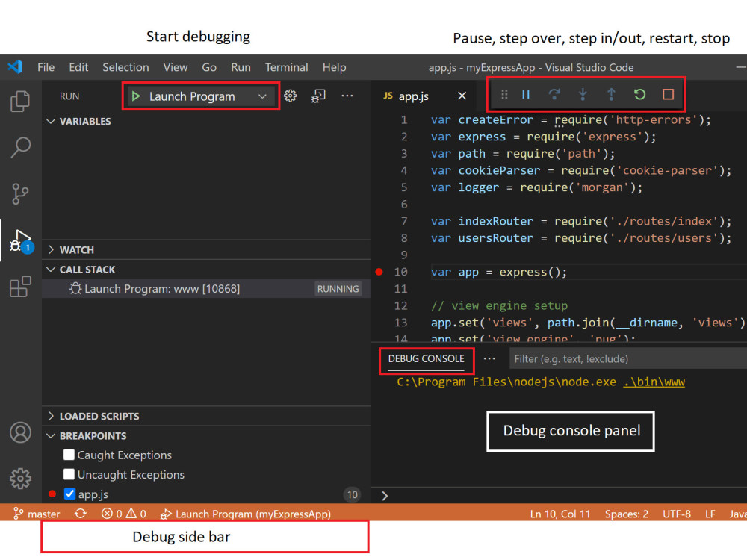The image size is (747, 560).
Task: Click line number 13 in the gutter
Action: [x=400, y=323]
